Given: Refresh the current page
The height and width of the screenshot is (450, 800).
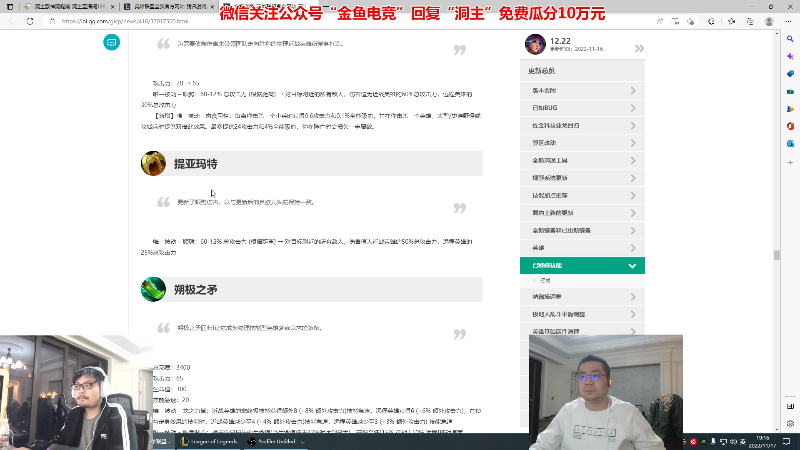Looking at the screenshot, I should click(30, 21).
